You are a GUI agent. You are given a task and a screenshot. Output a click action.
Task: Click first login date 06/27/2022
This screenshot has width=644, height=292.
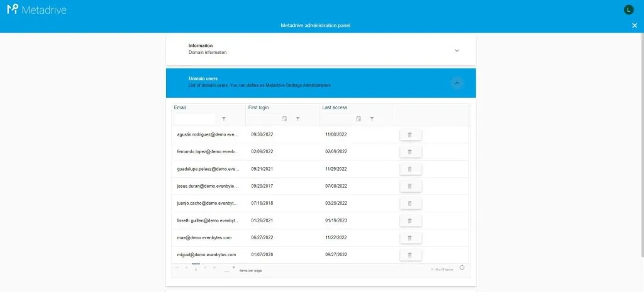pyautogui.click(x=262, y=238)
